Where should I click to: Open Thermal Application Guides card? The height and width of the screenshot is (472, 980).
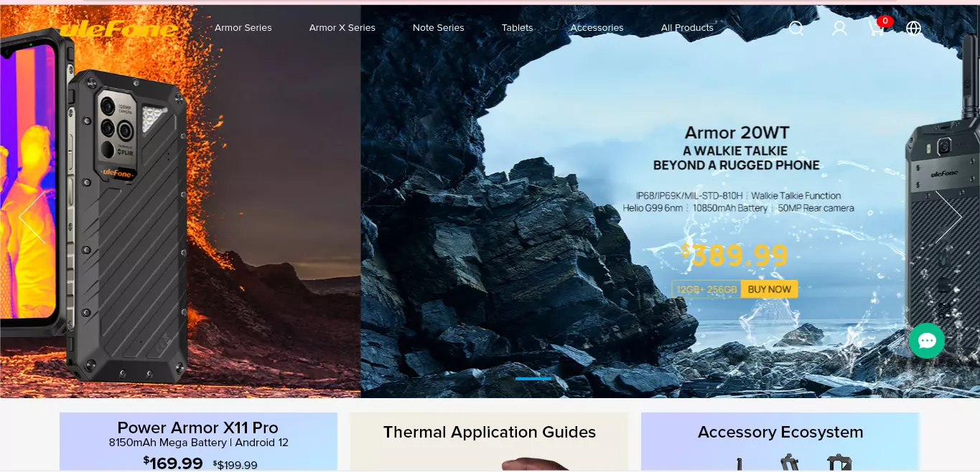pyautogui.click(x=490, y=442)
